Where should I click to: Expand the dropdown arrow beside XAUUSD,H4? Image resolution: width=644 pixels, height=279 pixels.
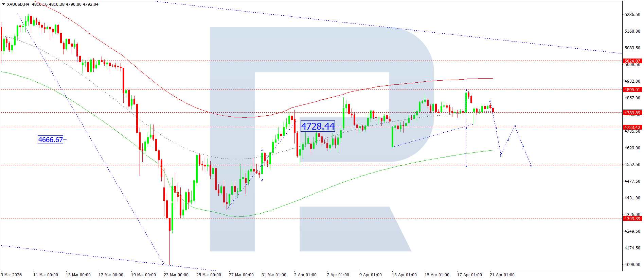(4, 4)
